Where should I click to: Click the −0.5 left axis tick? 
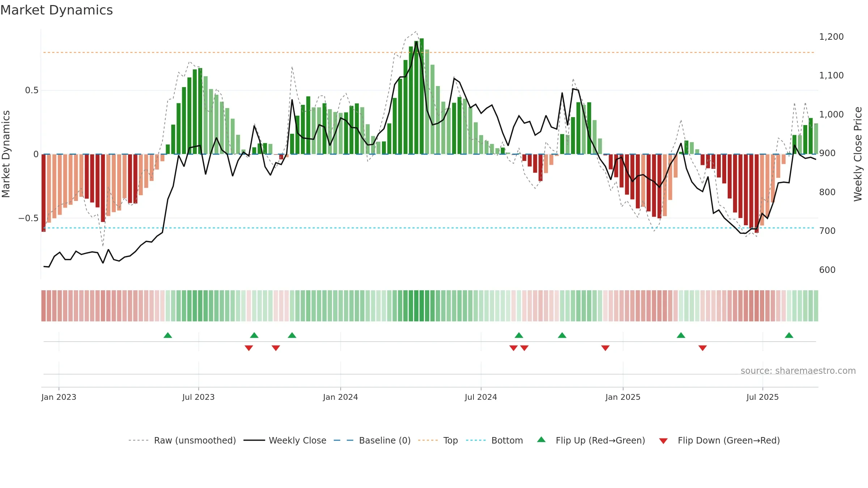point(29,218)
